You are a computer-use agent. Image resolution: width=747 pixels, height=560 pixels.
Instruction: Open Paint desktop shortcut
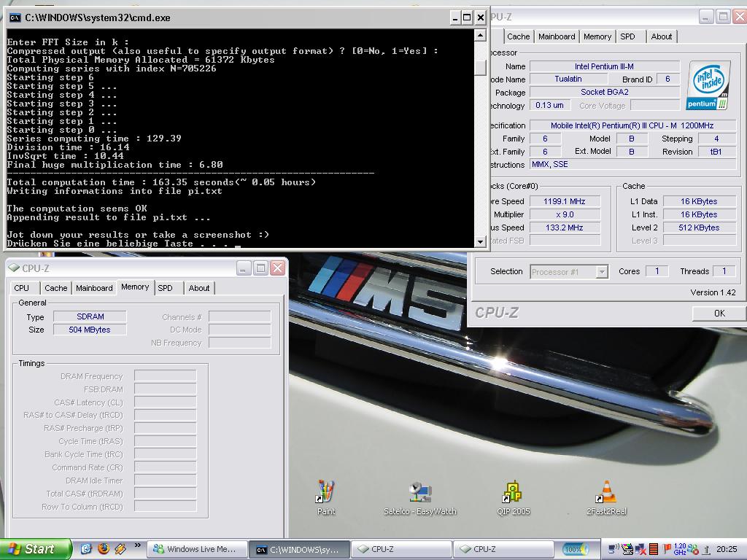click(326, 497)
